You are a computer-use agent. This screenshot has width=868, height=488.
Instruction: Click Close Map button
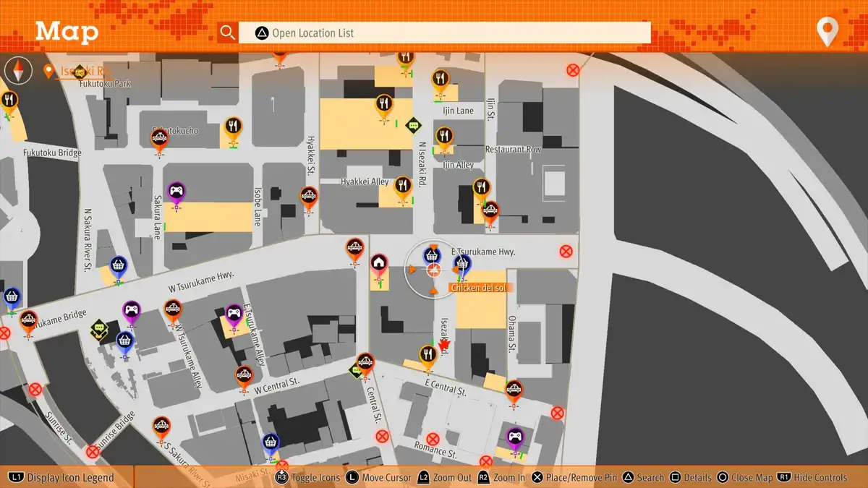click(x=744, y=478)
